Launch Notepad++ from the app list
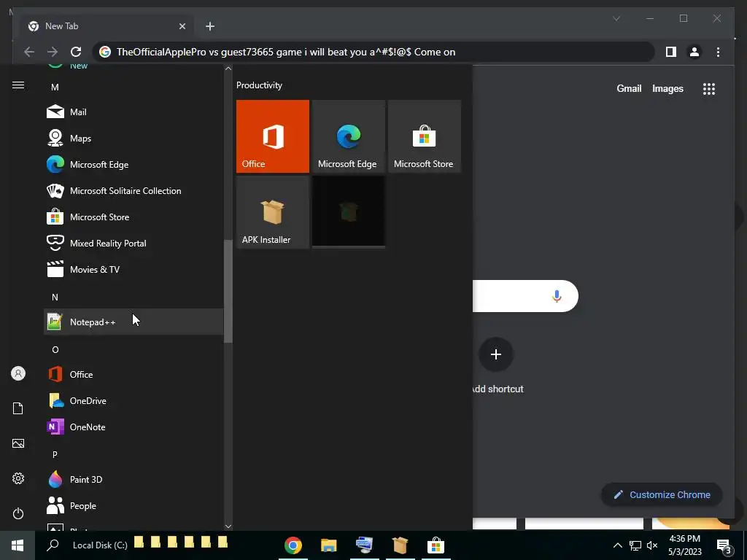The height and width of the screenshot is (560, 747). click(x=133, y=322)
